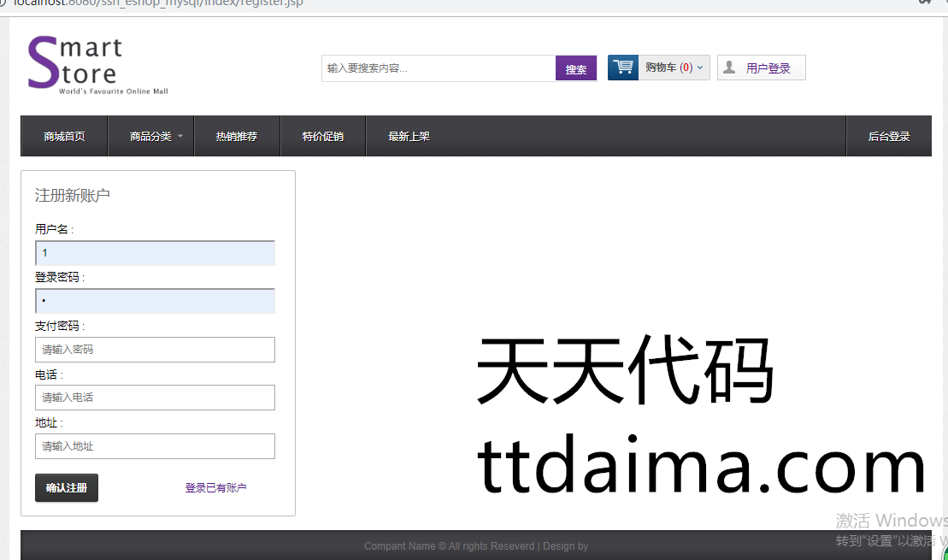Submit with the 确认注册 button
This screenshot has height=560, width=948.
(x=67, y=488)
